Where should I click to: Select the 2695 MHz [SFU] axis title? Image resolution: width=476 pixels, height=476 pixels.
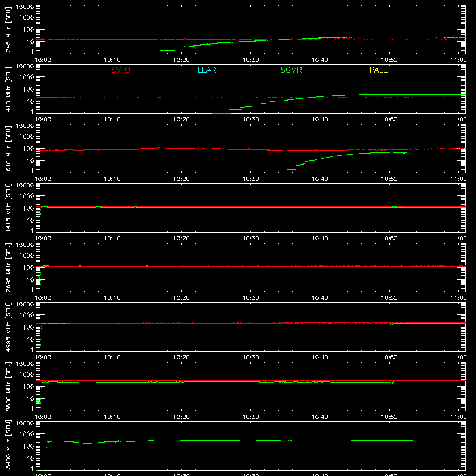tap(8, 267)
